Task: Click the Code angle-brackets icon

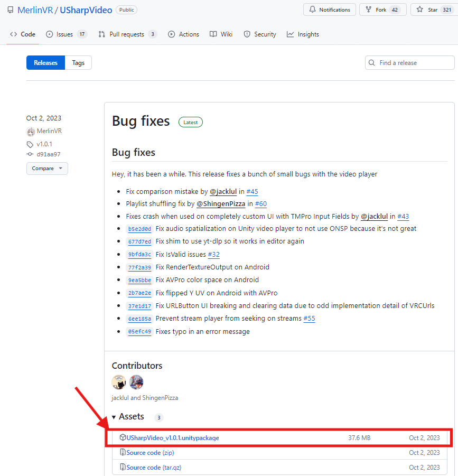Action: tap(13, 34)
